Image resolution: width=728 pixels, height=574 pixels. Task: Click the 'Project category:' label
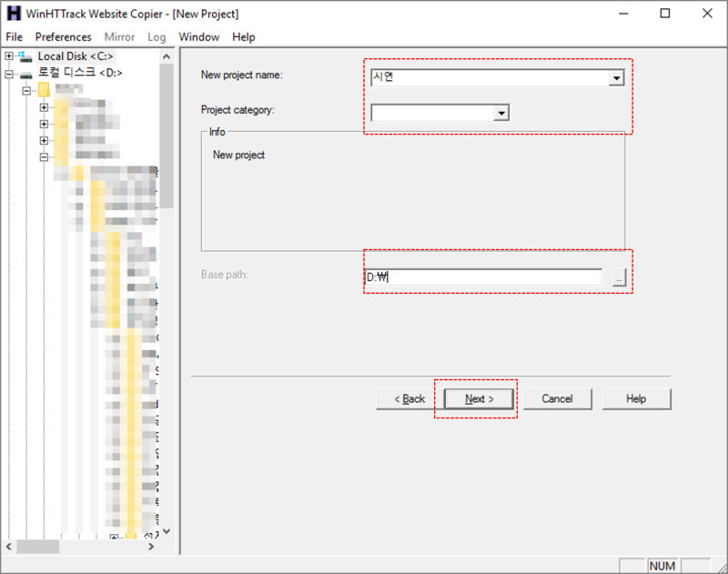(x=238, y=110)
